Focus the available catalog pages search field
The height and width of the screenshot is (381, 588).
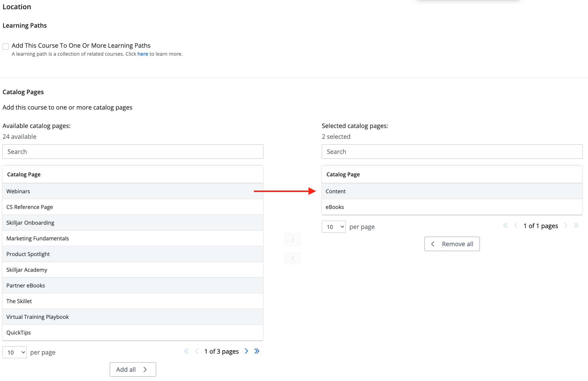click(133, 152)
